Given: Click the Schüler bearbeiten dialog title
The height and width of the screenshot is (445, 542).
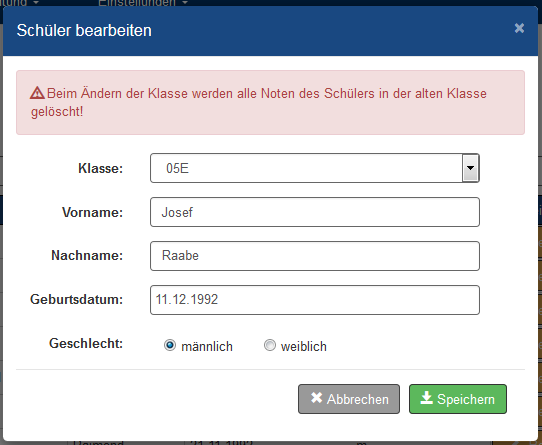Looking at the screenshot, I should tap(84, 30).
